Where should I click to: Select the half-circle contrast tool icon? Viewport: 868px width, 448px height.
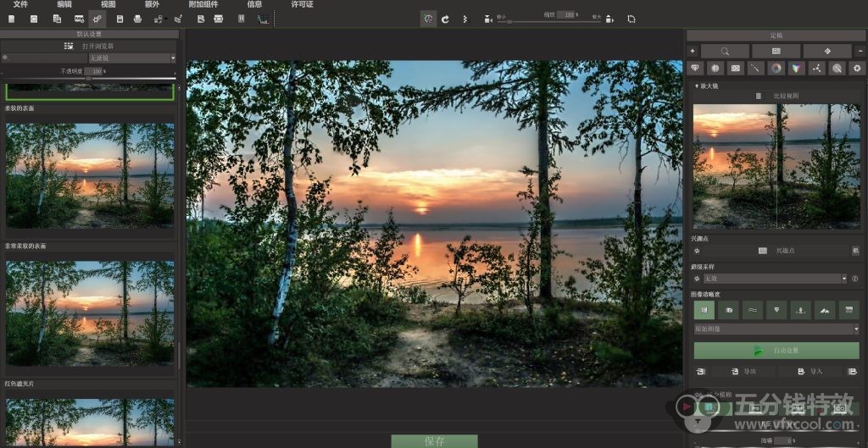715,68
